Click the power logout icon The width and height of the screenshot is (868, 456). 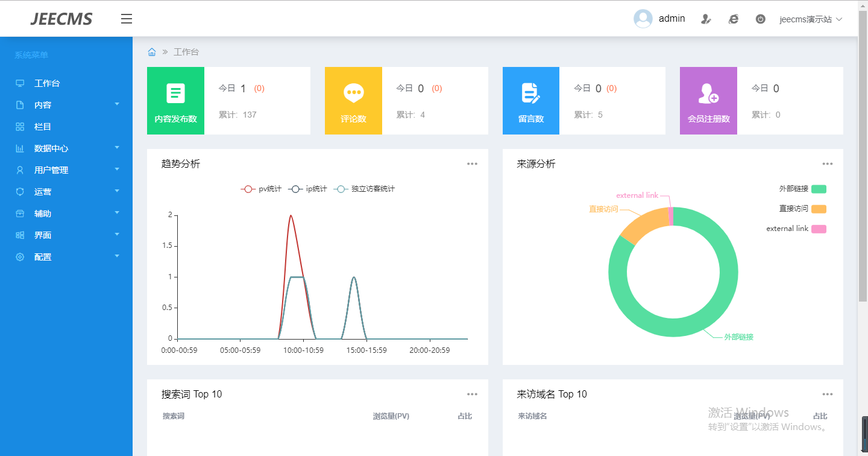(760, 19)
